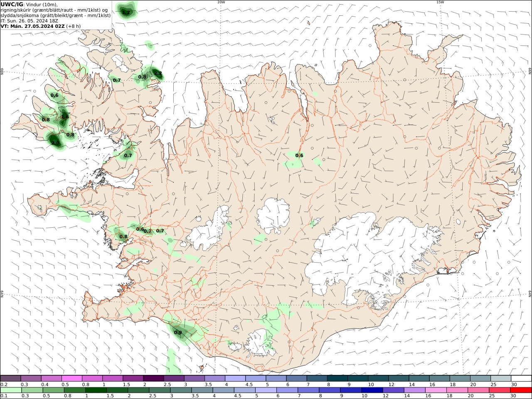The height and width of the screenshot is (399, 532).
Task: Click the '1.6' precipitation value in the Westfjords
Action: click(x=65, y=117)
